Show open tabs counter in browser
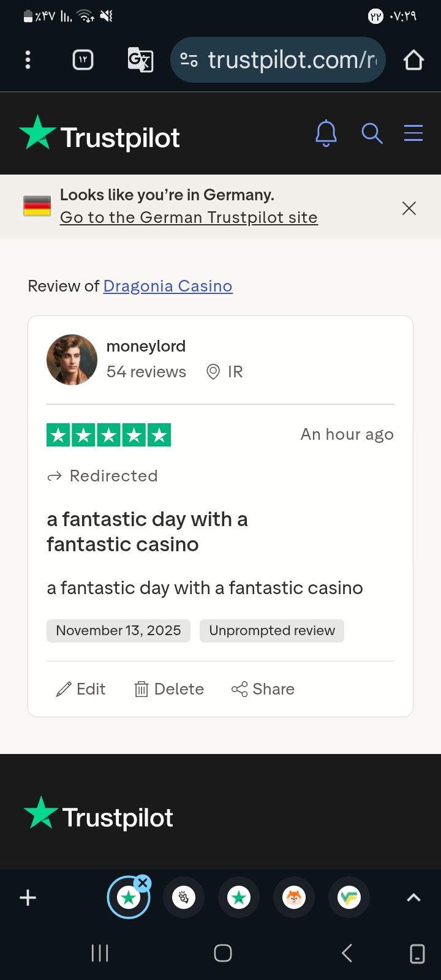The image size is (441, 980). point(83,60)
